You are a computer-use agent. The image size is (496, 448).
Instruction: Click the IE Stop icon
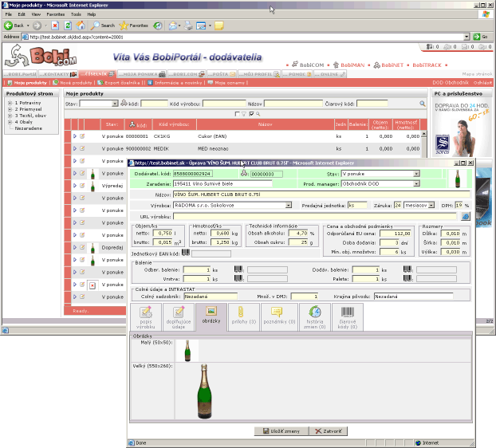pos(55,26)
